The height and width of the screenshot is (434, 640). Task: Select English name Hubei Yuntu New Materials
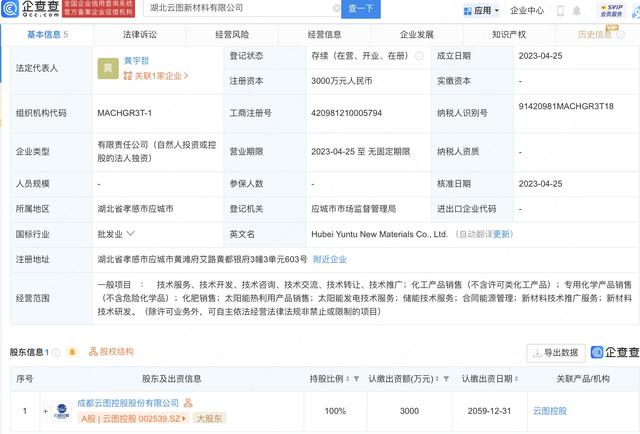(x=379, y=234)
